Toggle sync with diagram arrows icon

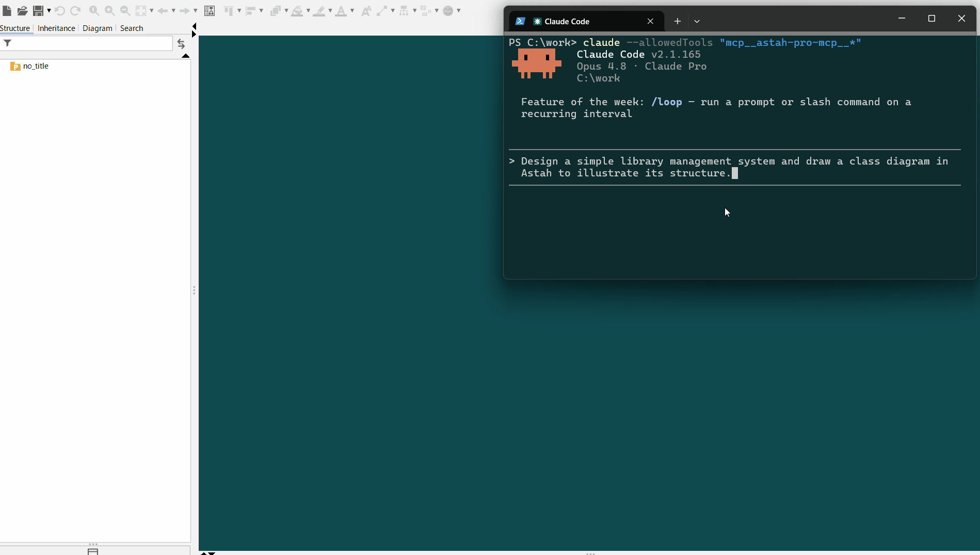click(x=181, y=44)
